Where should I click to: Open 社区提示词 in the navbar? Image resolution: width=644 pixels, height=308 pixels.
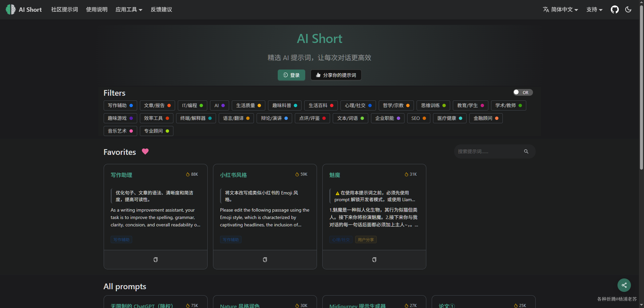[64, 9]
